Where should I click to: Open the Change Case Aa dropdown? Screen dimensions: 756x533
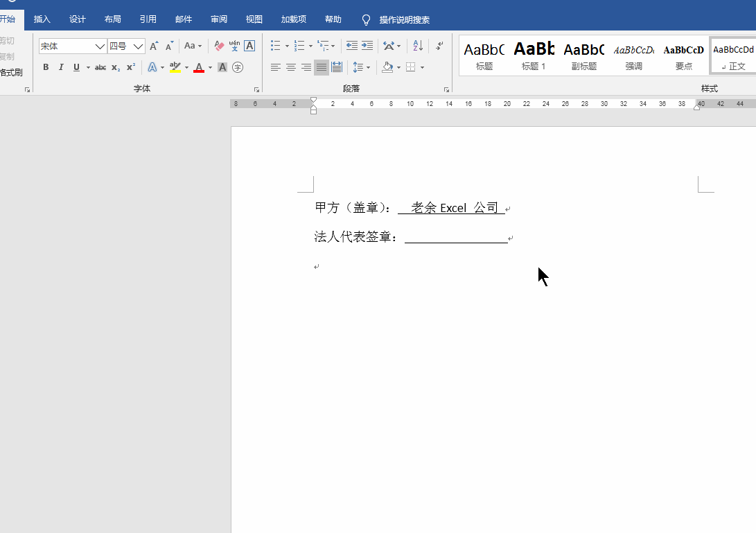pyautogui.click(x=193, y=46)
